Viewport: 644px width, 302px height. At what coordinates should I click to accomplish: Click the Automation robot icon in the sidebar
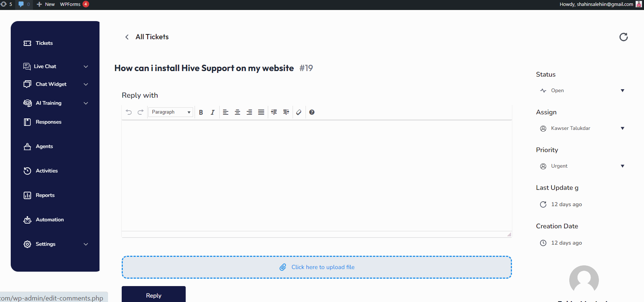(x=27, y=220)
